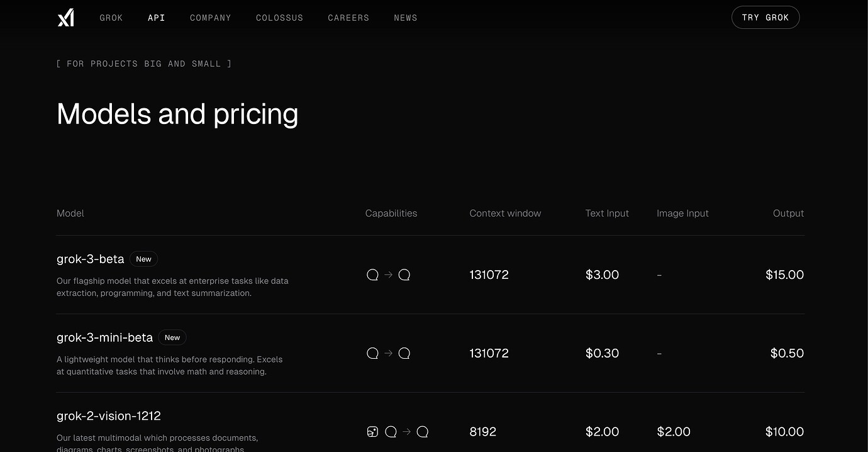Click the $15.00 output price
Image resolution: width=868 pixels, height=452 pixels.
(785, 274)
